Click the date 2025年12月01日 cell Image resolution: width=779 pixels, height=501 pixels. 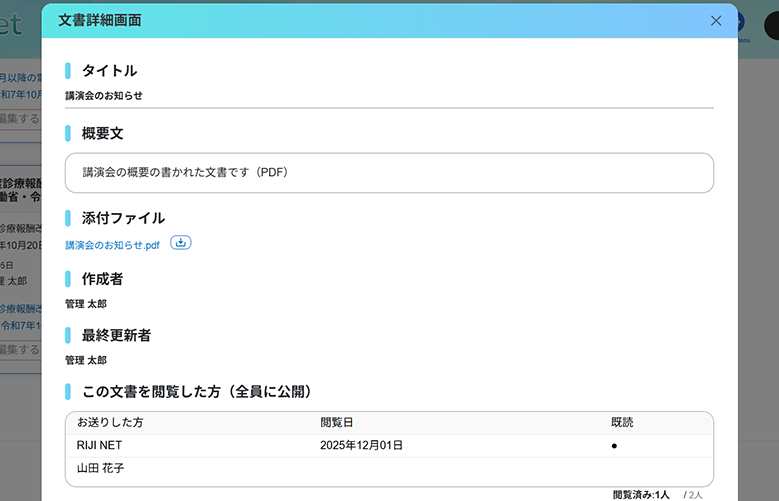361,445
